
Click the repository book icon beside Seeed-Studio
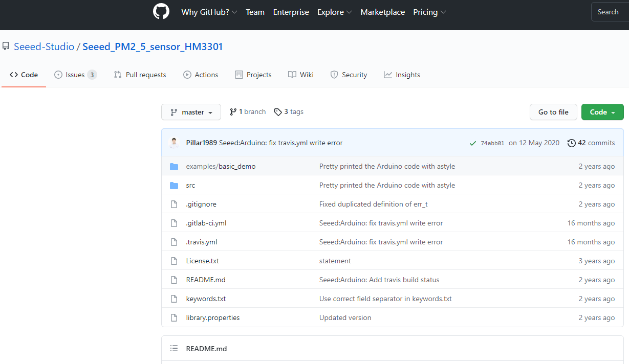click(6, 47)
